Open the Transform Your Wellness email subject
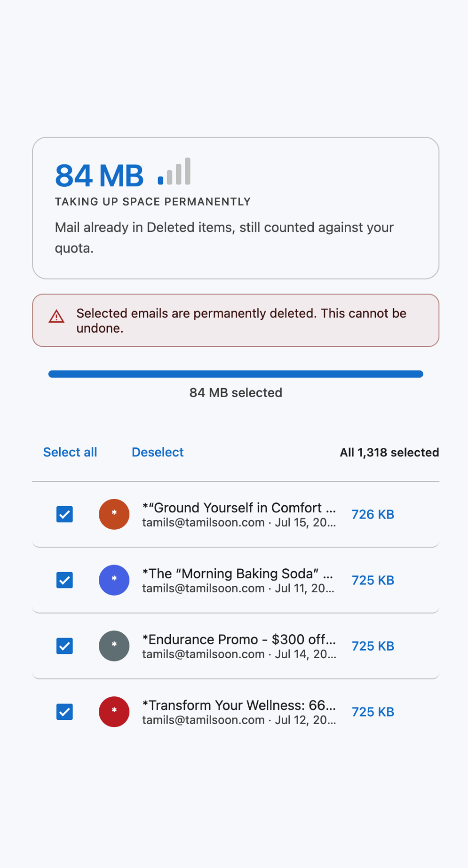This screenshot has height=868, width=468. tap(239, 705)
